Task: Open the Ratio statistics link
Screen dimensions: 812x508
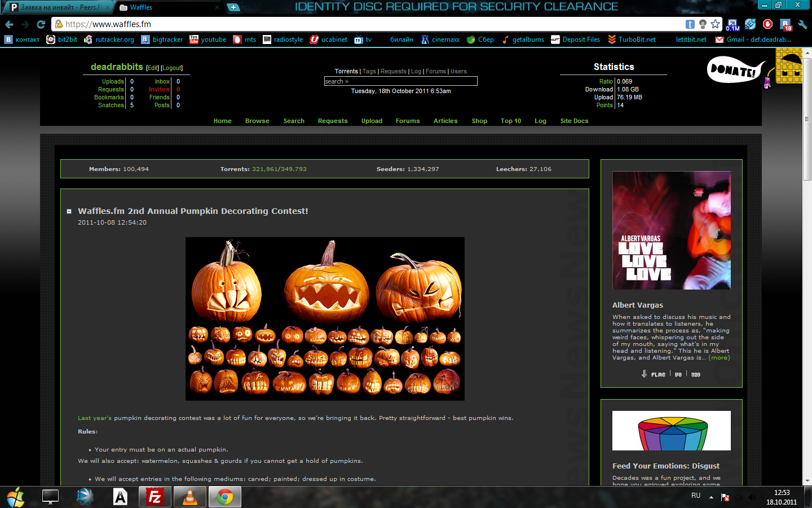Action: (606, 81)
